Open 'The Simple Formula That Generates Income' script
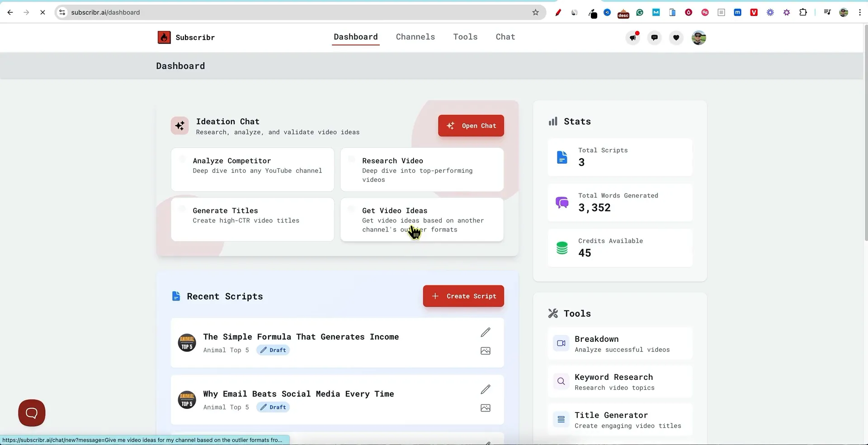The height and width of the screenshot is (445, 868). coord(301,337)
